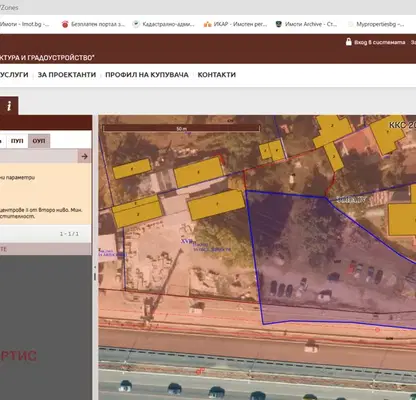Screen dimensions: 416x400
Task: Open the info tab with the i icon
Action: click(9, 106)
